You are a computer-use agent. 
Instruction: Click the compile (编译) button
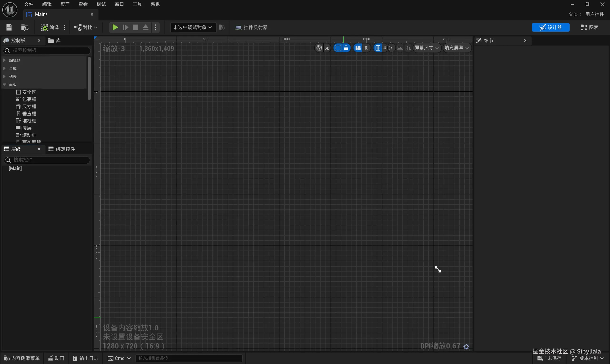50,27
